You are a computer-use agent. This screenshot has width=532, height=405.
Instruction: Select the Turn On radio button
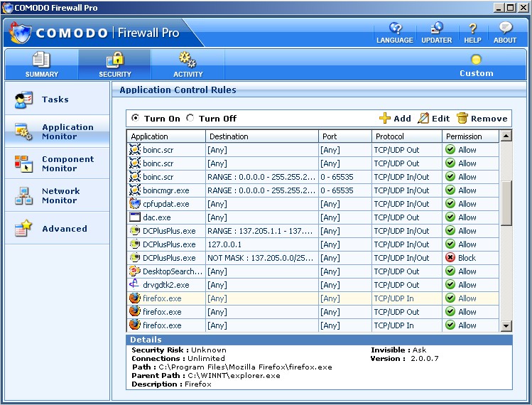[x=136, y=118]
